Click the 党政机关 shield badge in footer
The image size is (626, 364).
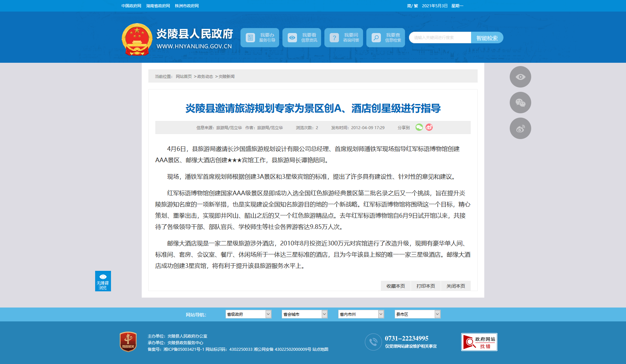(x=128, y=342)
